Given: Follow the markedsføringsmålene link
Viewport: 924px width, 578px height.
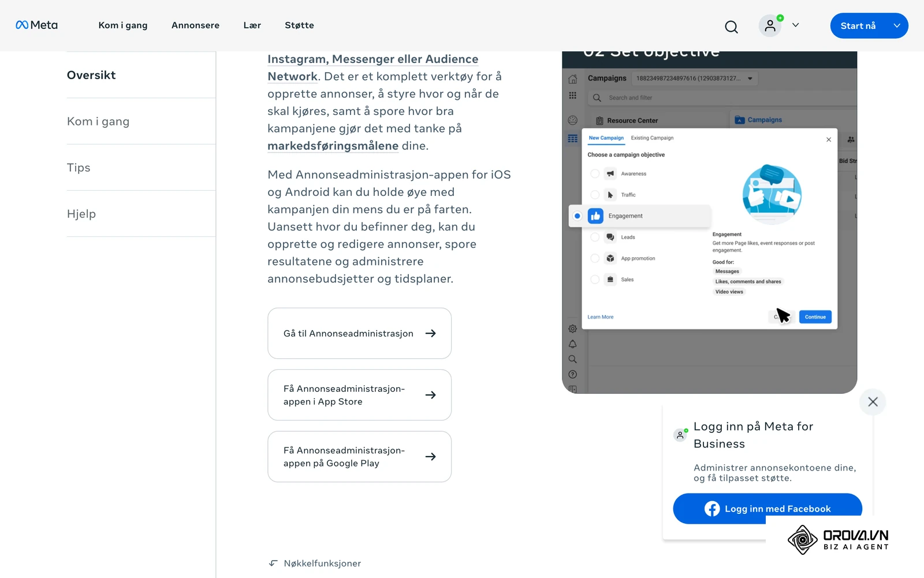Looking at the screenshot, I should pos(333,146).
